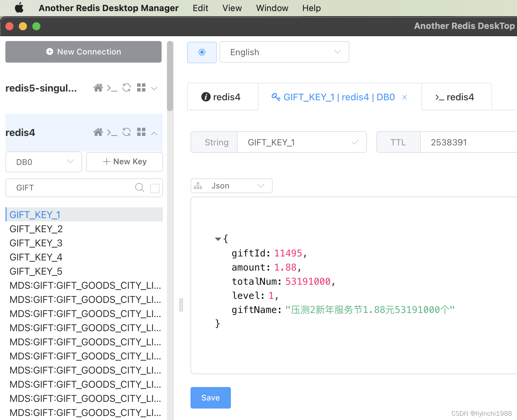Toggle the exact search checkbox
The image size is (517, 420).
coord(155,188)
